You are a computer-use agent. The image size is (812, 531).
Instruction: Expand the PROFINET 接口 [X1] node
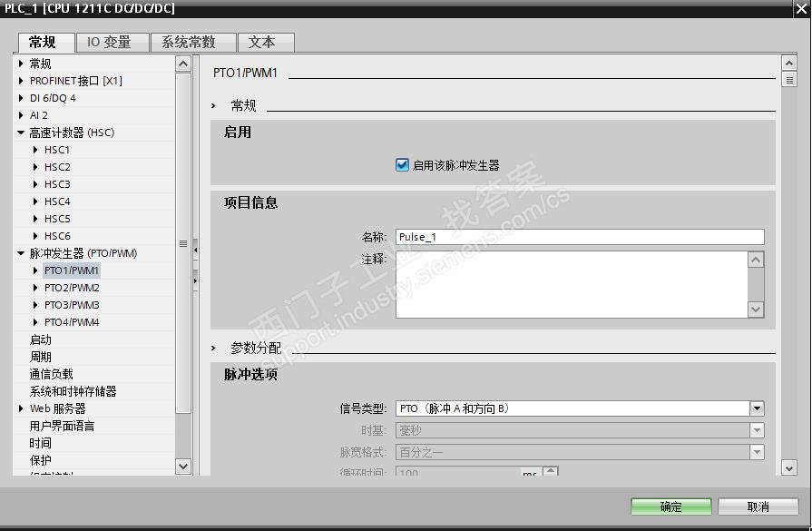(x=21, y=81)
